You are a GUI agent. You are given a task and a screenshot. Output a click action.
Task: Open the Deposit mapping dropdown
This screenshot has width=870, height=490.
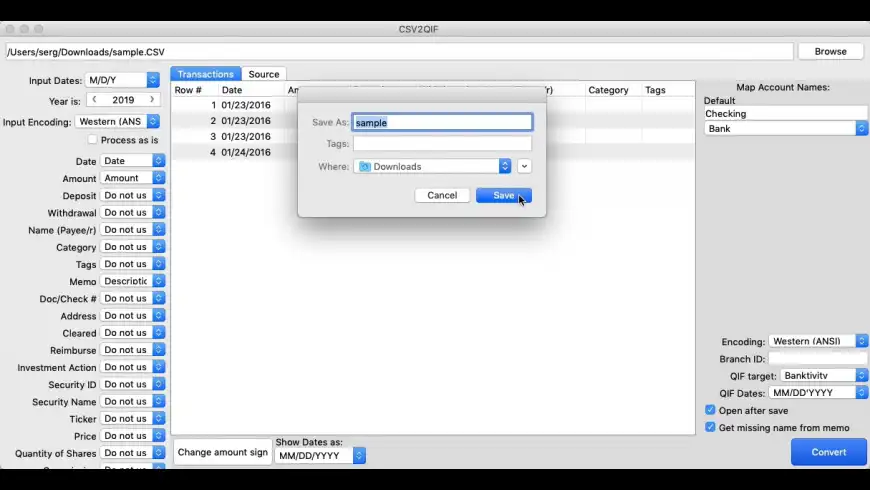click(x=133, y=195)
